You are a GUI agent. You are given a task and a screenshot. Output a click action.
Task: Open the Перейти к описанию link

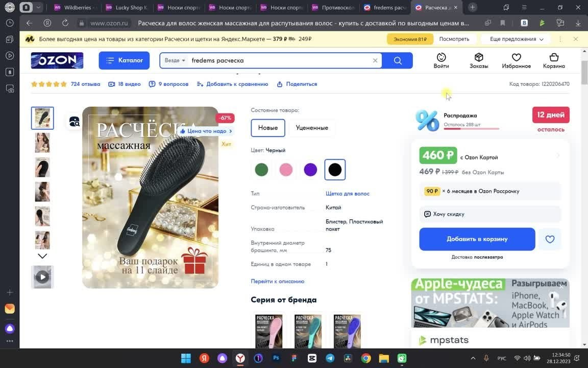click(277, 281)
